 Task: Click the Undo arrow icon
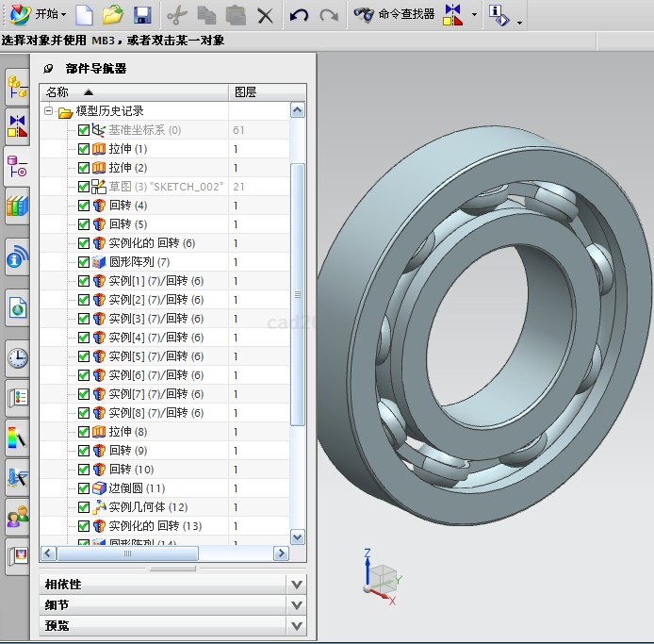coord(299,14)
